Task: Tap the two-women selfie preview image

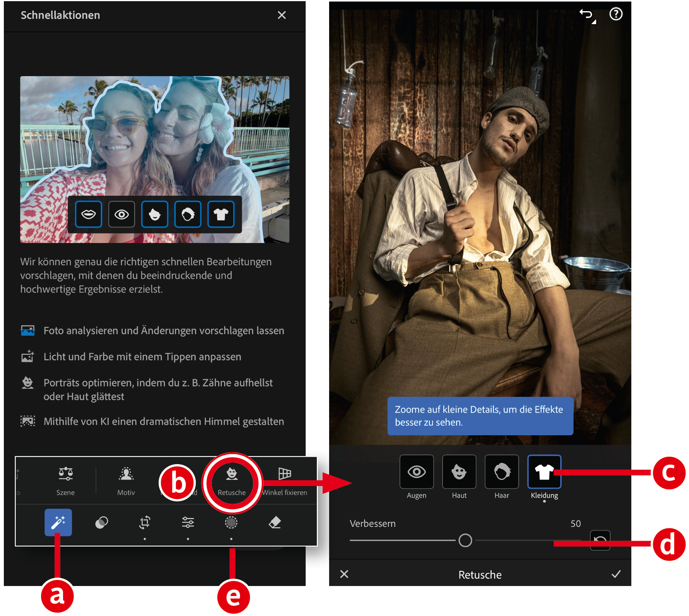Action: [155, 159]
